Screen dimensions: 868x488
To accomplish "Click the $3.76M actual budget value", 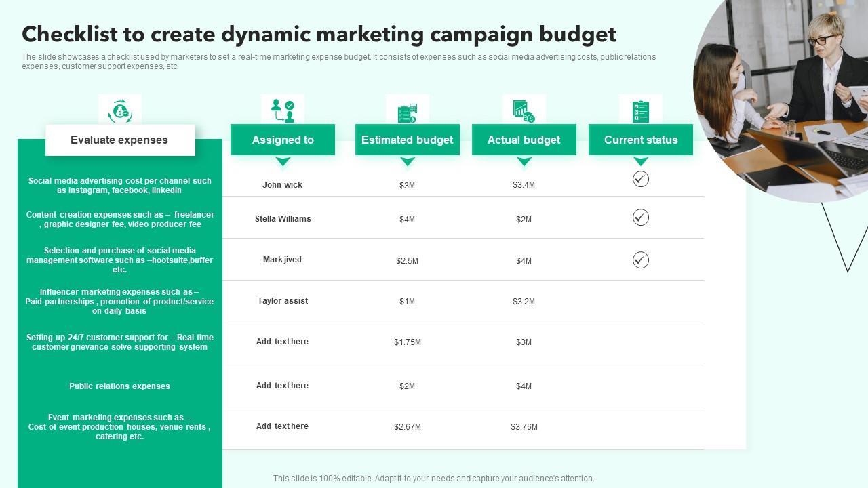I will coord(524,427).
